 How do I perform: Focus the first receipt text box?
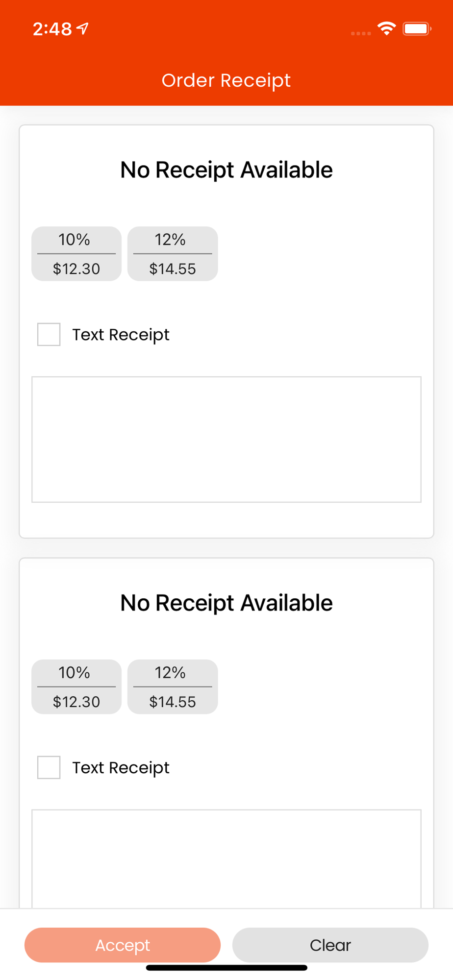(226, 440)
